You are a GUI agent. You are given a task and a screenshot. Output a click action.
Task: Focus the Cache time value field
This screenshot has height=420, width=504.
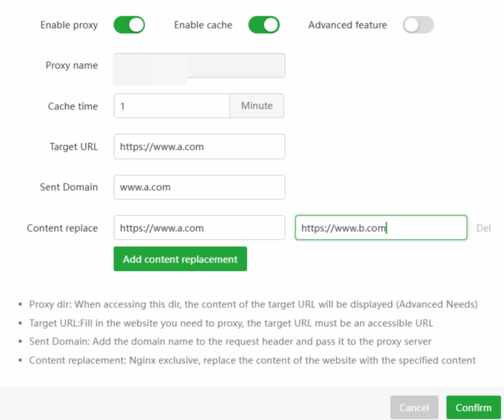[171, 106]
